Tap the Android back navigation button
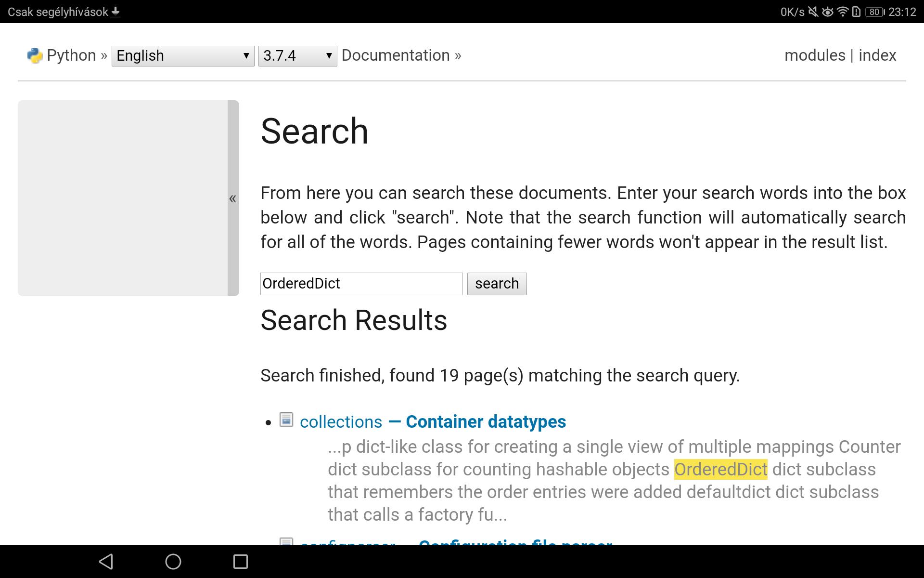This screenshot has width=924, height=578. click(106, 562)
